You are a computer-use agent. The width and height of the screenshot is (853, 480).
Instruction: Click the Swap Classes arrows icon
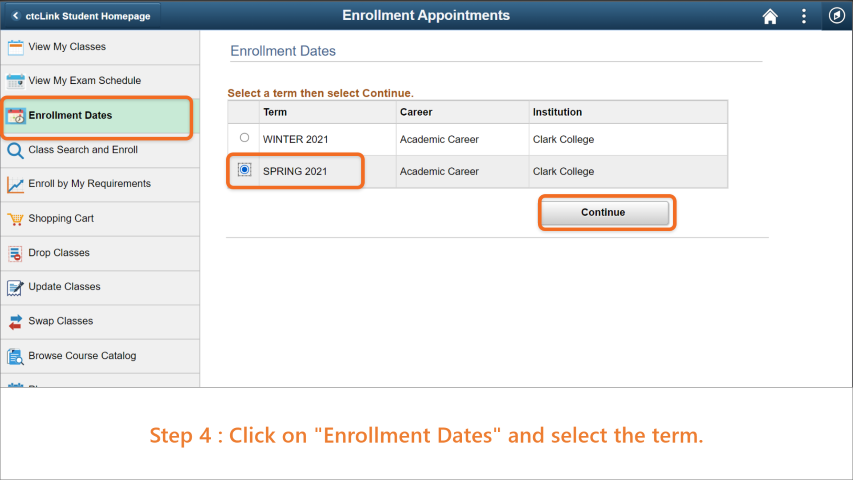pos(15,322)
